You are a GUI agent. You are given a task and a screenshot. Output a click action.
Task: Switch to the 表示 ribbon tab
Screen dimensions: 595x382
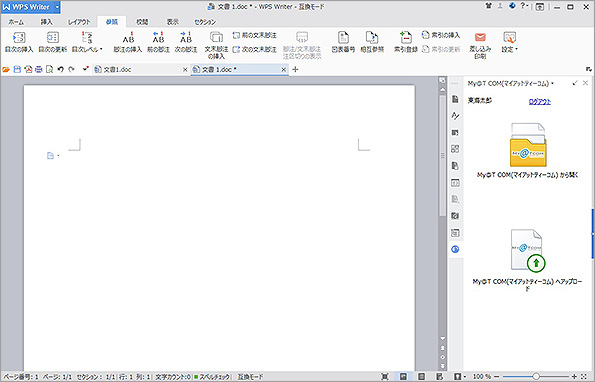(x=173, y=22)
